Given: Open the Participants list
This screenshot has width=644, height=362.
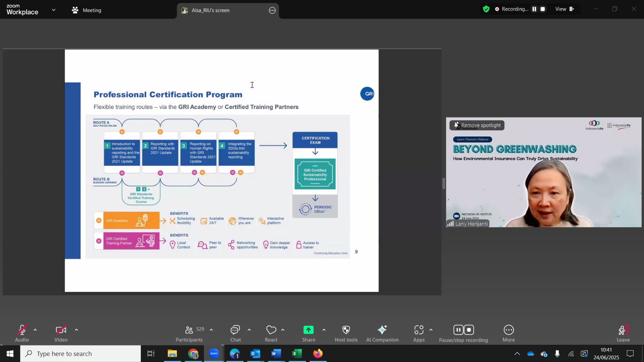Looking at the screenshot, I should (189, 333).
